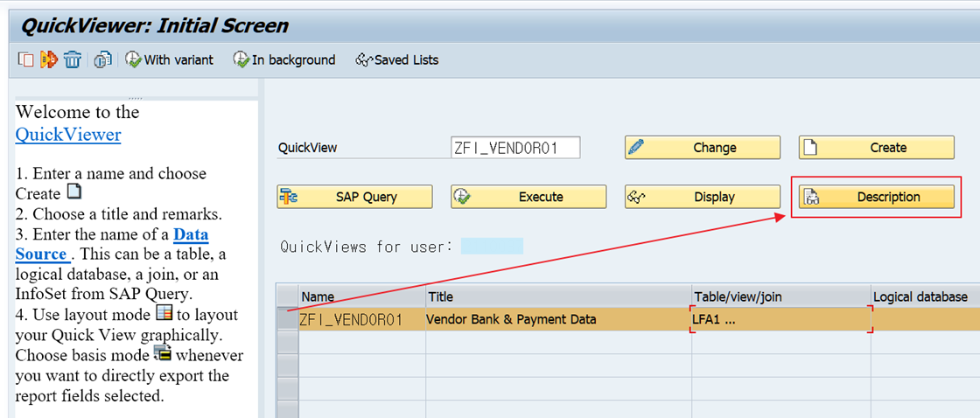Click the toolbar icon before With variant
This screenshot has width=980, height=418.
coord(102,60)
